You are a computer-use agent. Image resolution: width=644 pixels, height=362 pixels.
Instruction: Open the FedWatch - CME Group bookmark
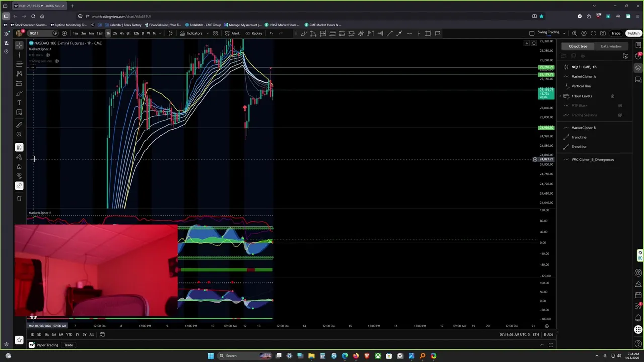pyautogui.click(x=203, y=25)
